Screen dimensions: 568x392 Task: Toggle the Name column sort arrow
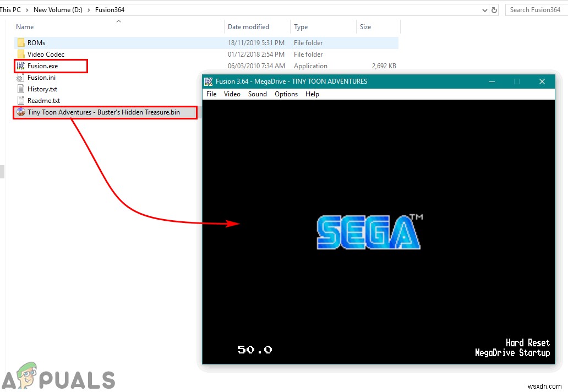click(x=118, y=20)
